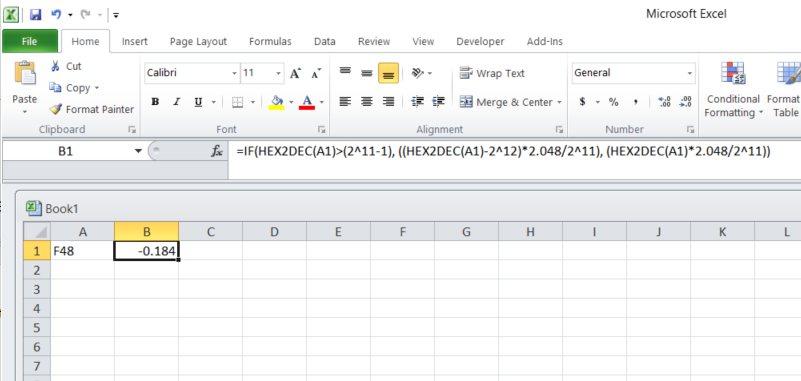Switch to the View tab
The image size is (801, 381).
tap(423, 41)
